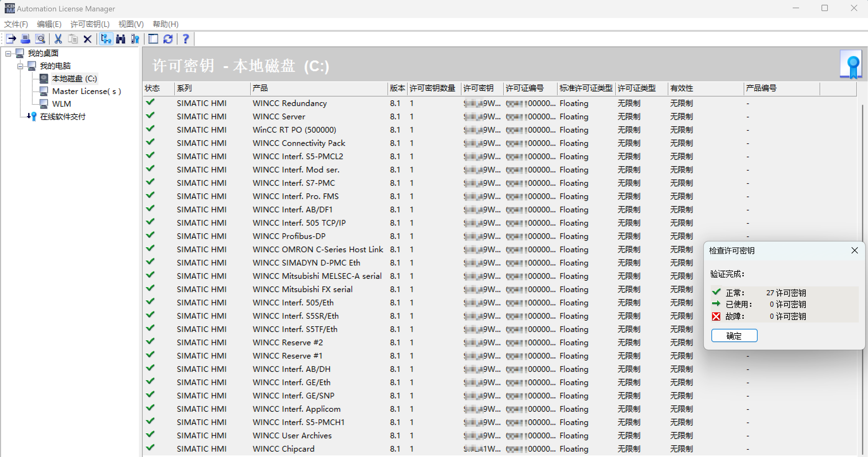868x457 pixels.
Task: Click the Cut scissors icon
Action: [x=58, y=39]
